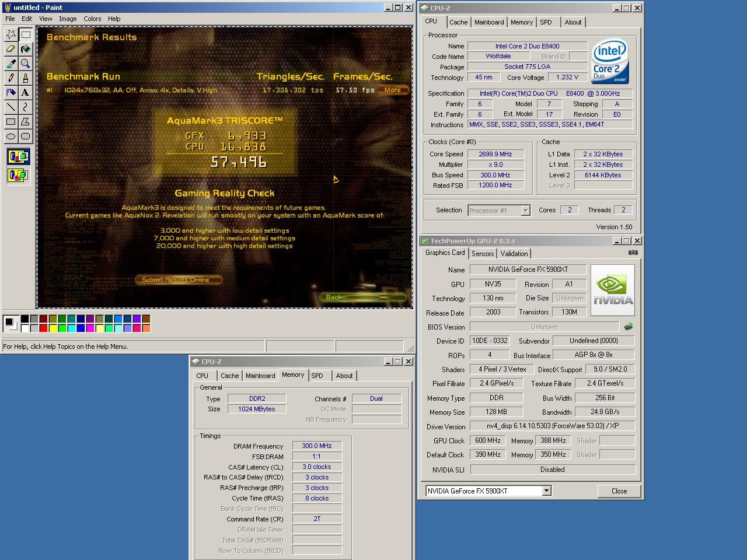Viewport: 747px width, 560px height.
Task: Pick the black color swatch in palette
Action: tap(25, 318)
